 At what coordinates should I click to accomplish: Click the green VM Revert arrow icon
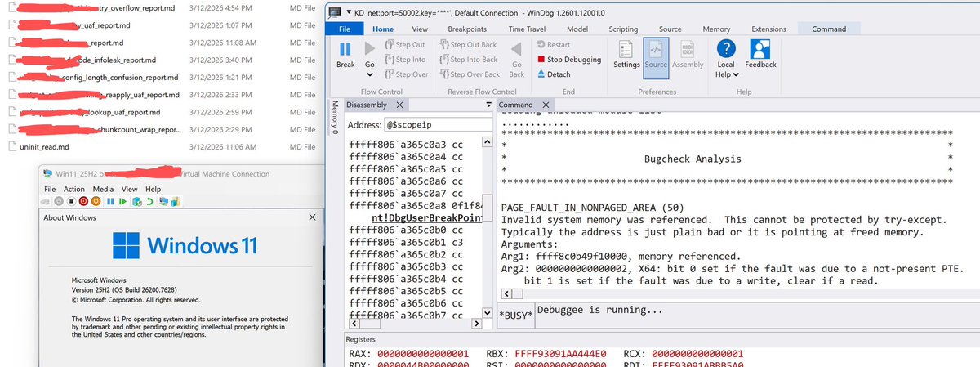click(x=149, y=201)
